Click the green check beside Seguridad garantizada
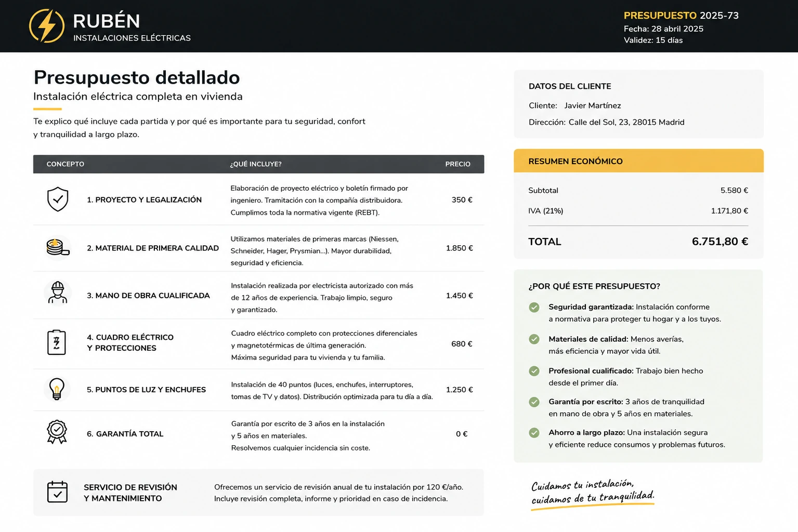The width and height of the screenshot is (798, 532). [534, 307]
